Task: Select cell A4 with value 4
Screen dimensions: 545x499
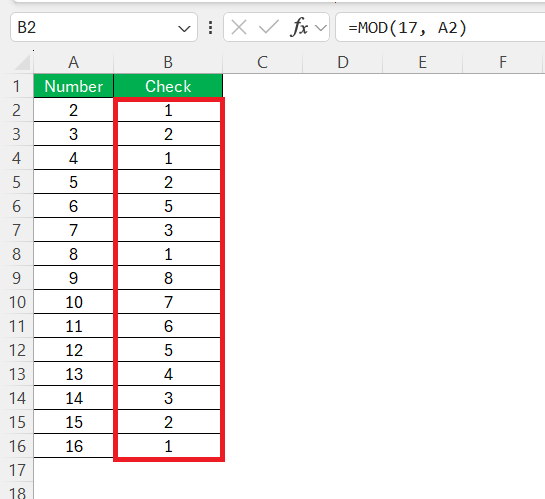Action: (x=73, y=158)
